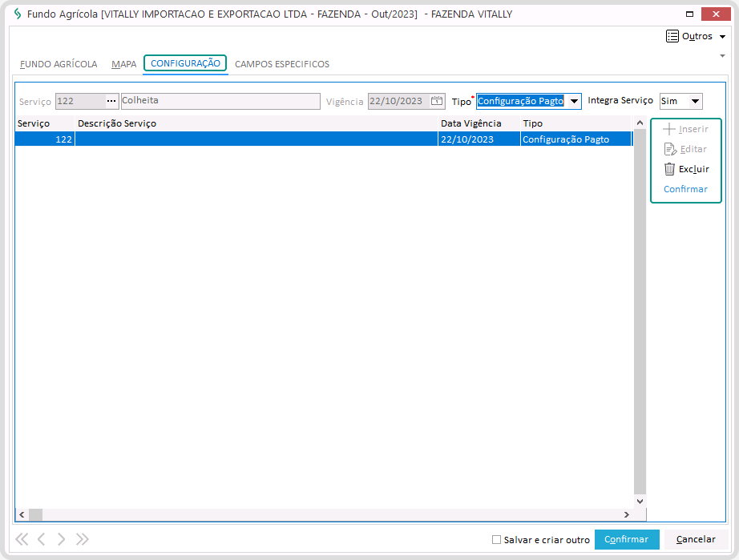This screenshot has height=560, width=739.
Task: Switch to FUNDO AGRÍCOLA tab
Action: click(x=59, y=64)
